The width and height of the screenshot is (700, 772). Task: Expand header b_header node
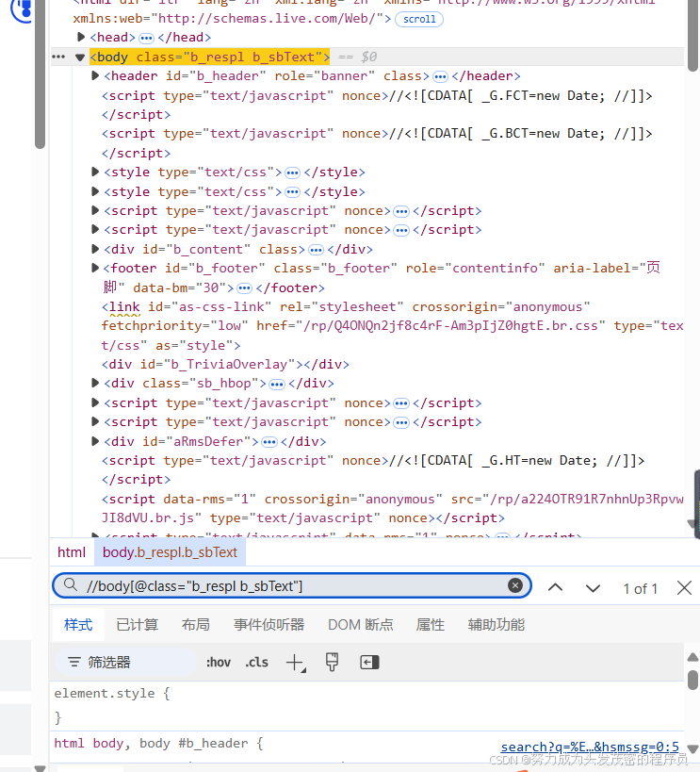pos(95,75)
